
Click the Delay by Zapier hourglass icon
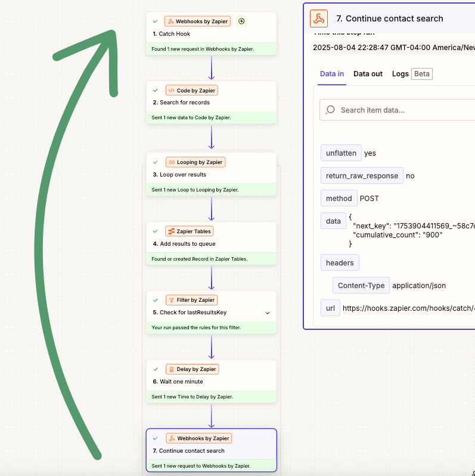coord(172,369)
